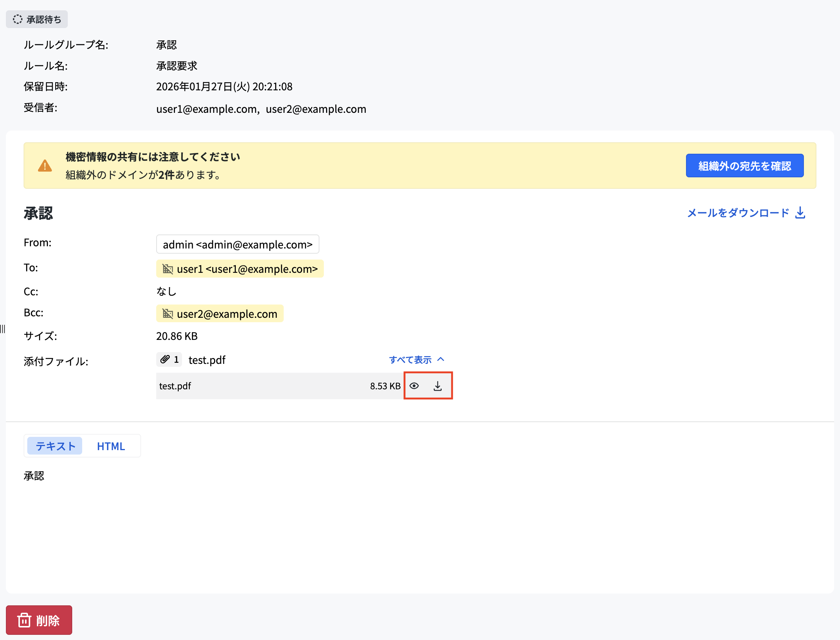Click the From admin address field
Viewport: 840px width, 640px height.
coord(238,244)
